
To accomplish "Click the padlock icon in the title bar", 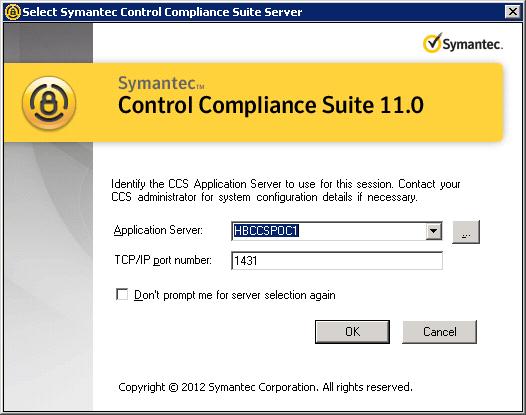I will click(12, 12).
